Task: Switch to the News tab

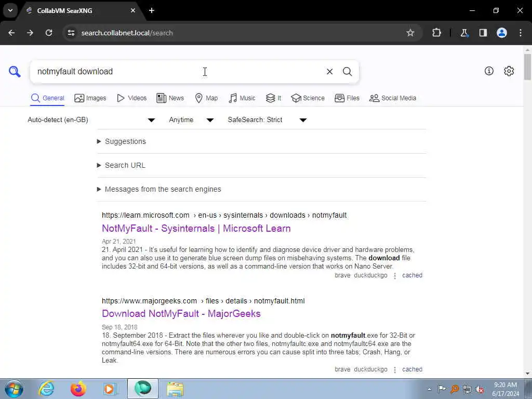Action: point(170,98)
